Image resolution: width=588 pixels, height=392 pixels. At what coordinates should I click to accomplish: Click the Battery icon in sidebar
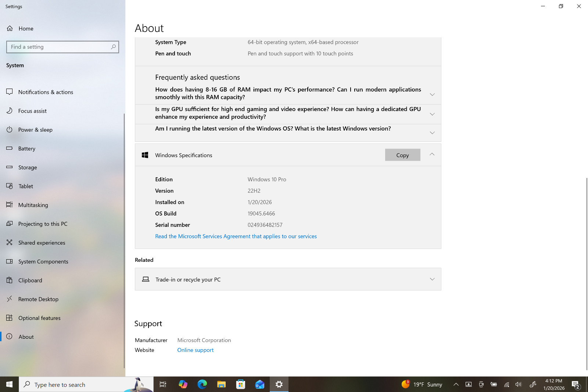tap(10, 148)
